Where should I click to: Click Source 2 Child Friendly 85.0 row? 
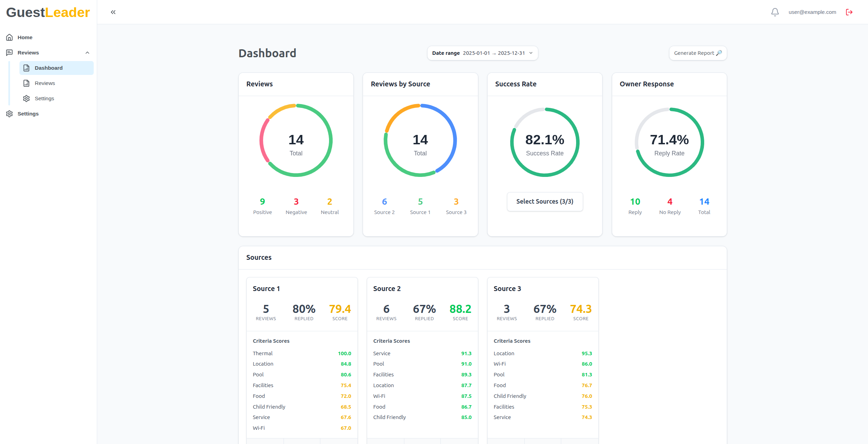pyautogui.click(x=422, y=417)
